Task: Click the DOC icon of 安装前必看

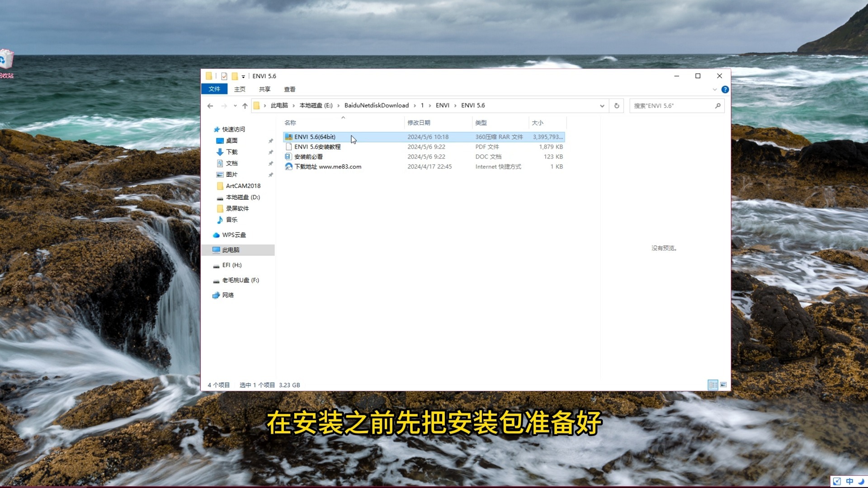Action: pyautogui.click(x=288, y=157)
